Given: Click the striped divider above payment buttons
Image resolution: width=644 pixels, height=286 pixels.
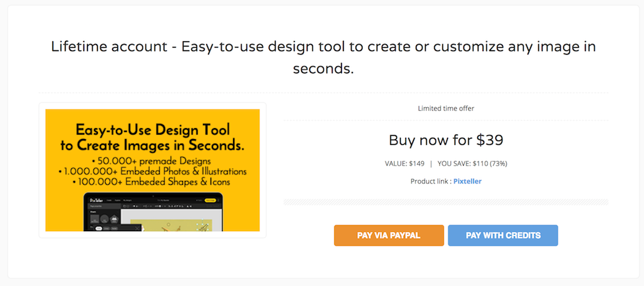Looking at the screenshot, I should pos(446,202).
